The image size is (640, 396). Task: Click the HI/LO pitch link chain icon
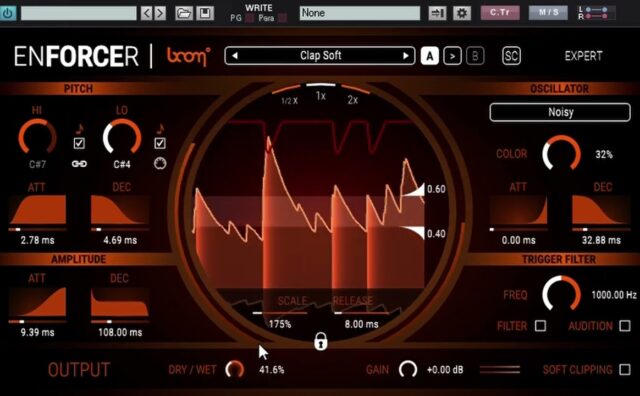tap(79, 164)
